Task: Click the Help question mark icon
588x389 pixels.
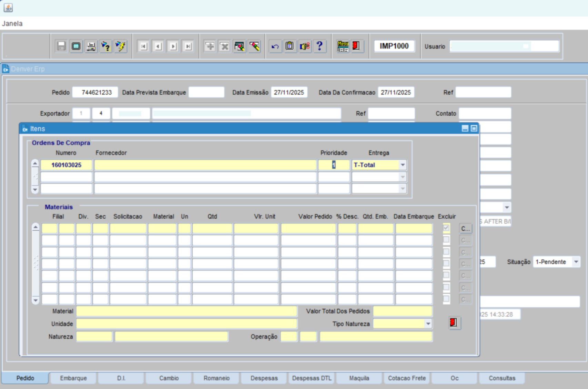Action: 320,46
